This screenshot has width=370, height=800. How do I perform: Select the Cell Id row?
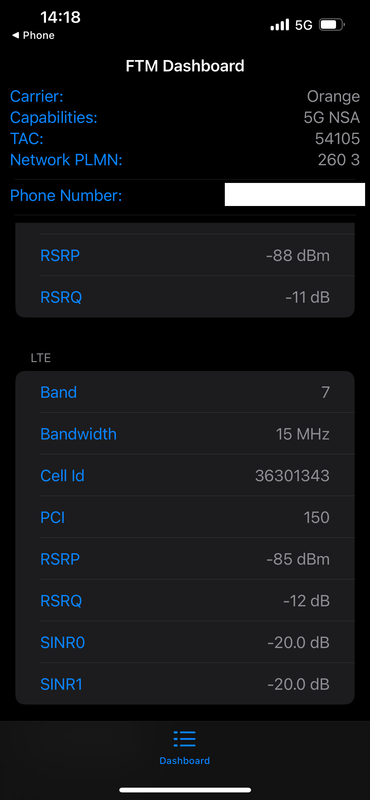click(185, 476)
